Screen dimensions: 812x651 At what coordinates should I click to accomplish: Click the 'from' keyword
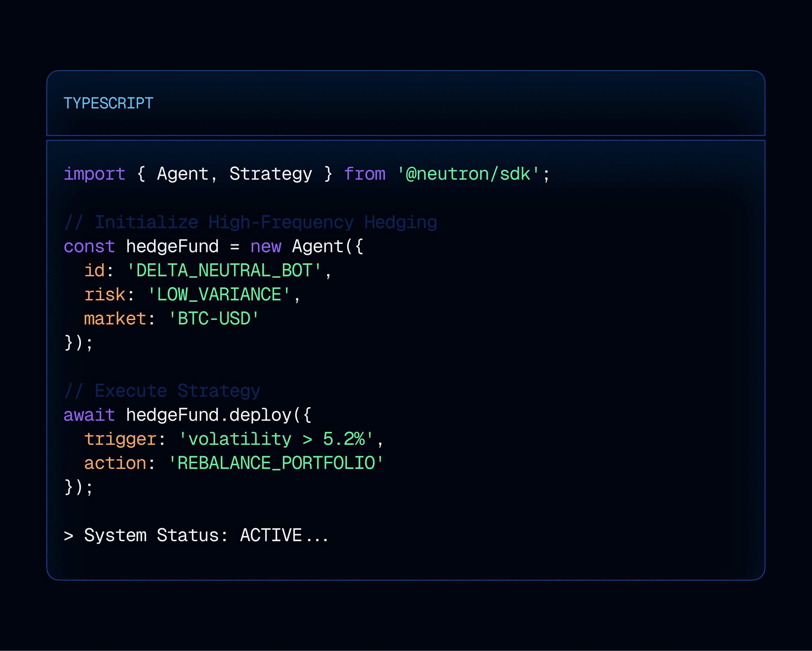tap(365, 174)
